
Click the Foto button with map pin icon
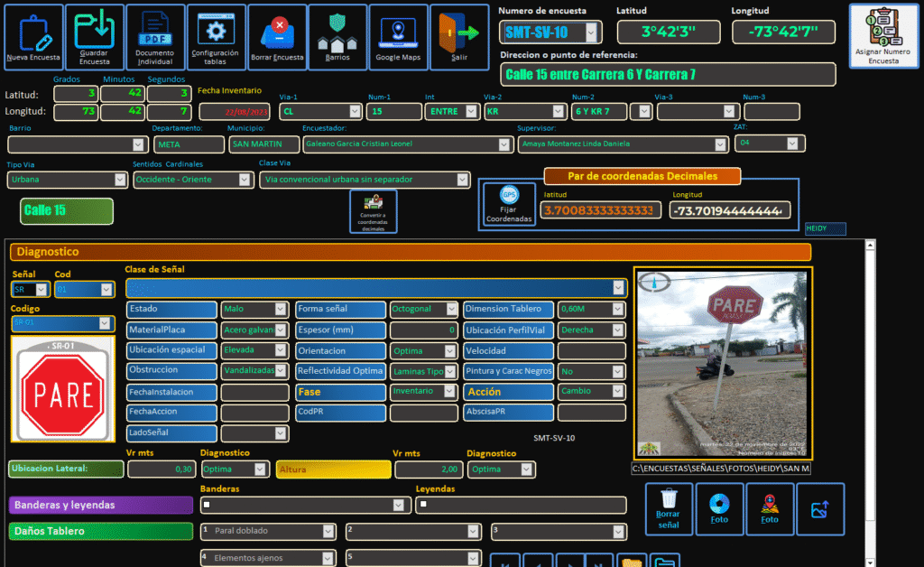tap(770, 509)
